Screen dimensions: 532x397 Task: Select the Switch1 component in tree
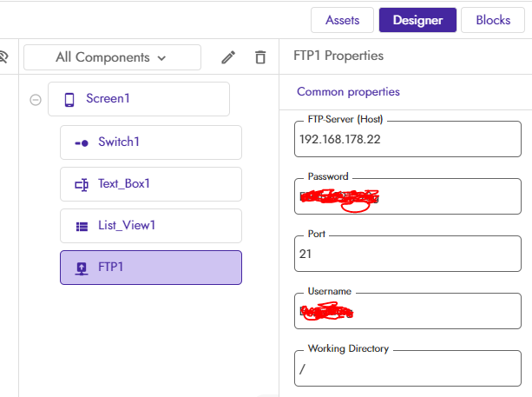click(x=150, y=142)
